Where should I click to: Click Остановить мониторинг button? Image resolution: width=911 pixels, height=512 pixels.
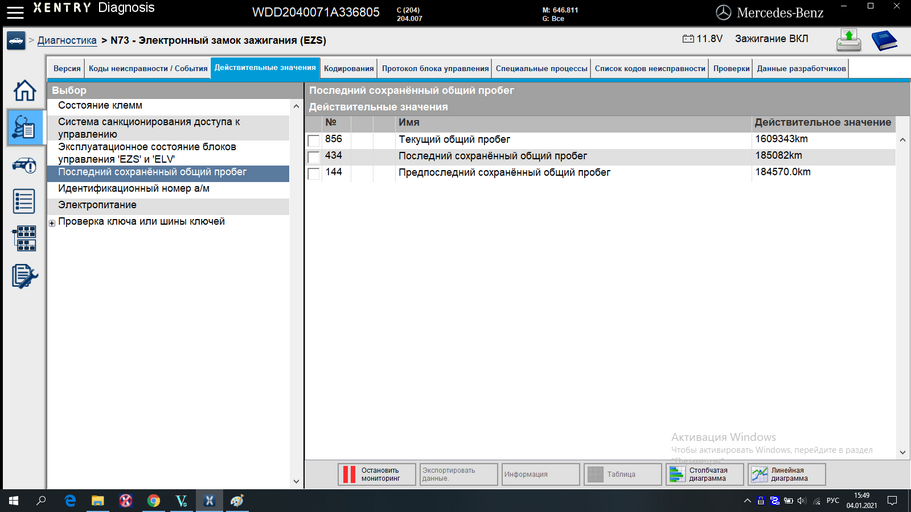[x=376, y=474]
